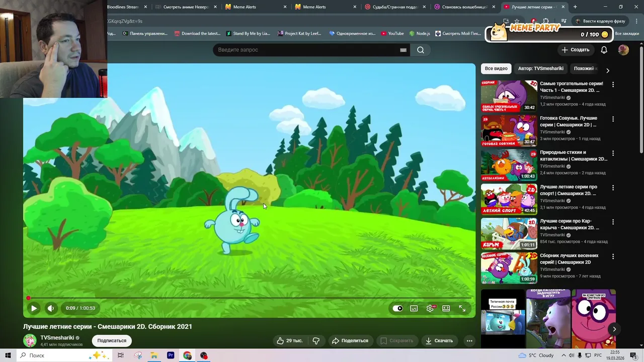
Task: Open the TVSmeshariki channel avatar
Action: pos(30,340)
